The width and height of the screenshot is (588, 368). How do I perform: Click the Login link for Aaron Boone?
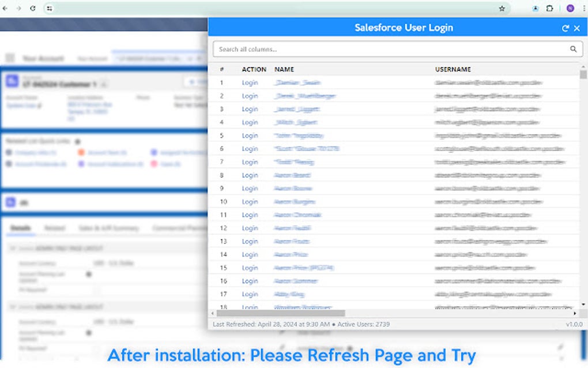coord(250,188)
